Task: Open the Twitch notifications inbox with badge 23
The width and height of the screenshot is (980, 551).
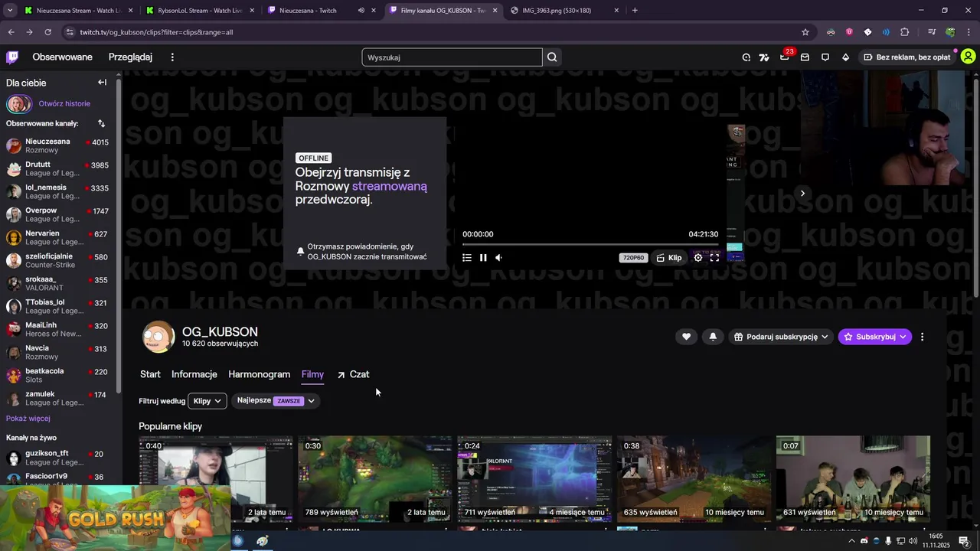Action: point(785,57)
